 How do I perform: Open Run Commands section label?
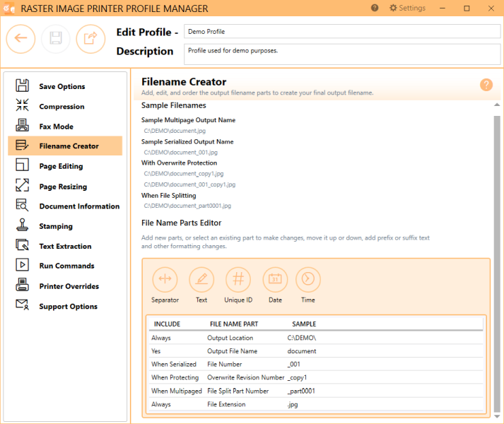coord(67,266)
